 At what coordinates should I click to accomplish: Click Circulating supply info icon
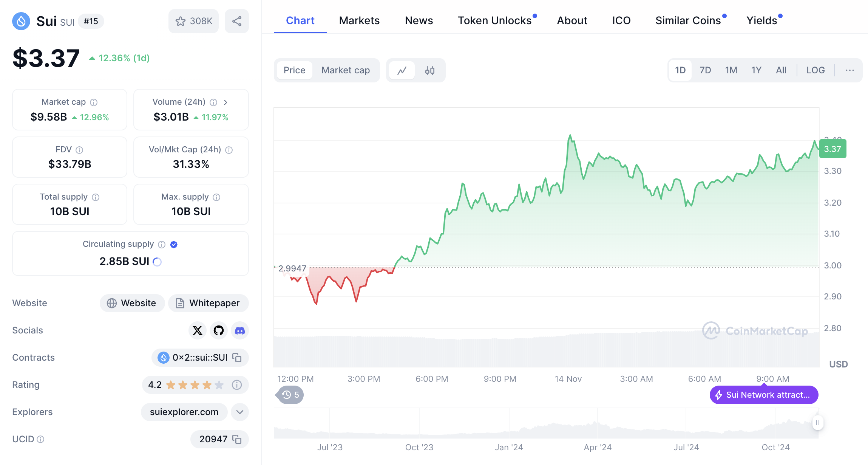162,245
